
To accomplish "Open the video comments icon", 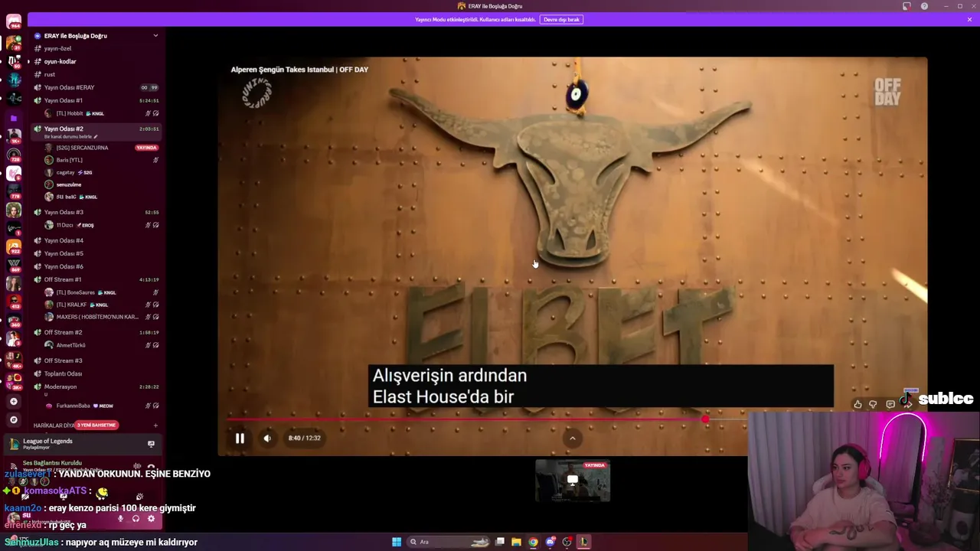I will pos(890,404).
